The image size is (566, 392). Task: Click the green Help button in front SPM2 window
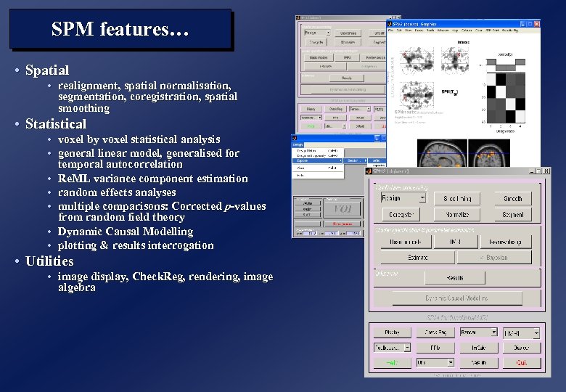coord(392,362)
